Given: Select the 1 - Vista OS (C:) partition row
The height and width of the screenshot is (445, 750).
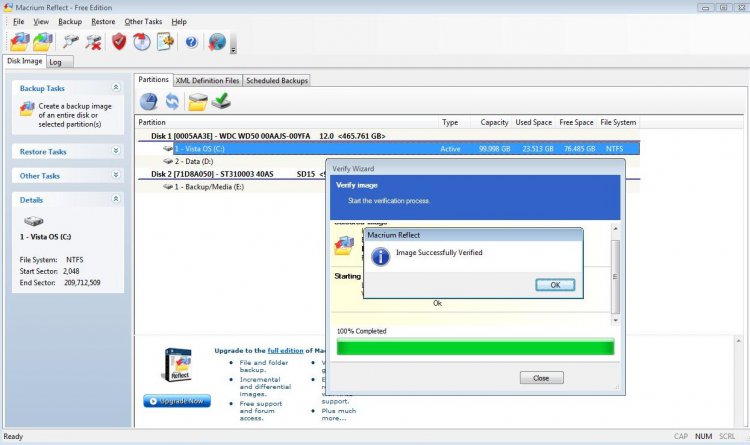Looking at the screenshot, I should click(x=407, y=149).
